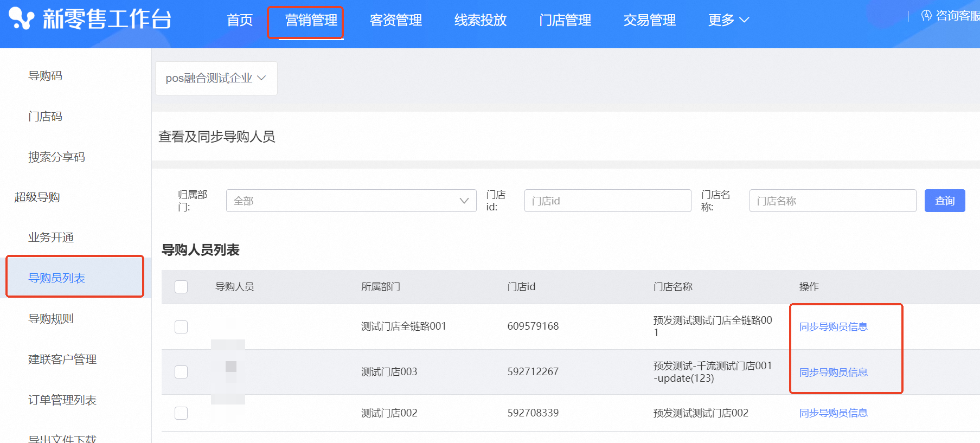This screenshot has height=443, width=980.
Task: Click 同步导购员信息 for store 609579168
Action: tap(833, 327)
